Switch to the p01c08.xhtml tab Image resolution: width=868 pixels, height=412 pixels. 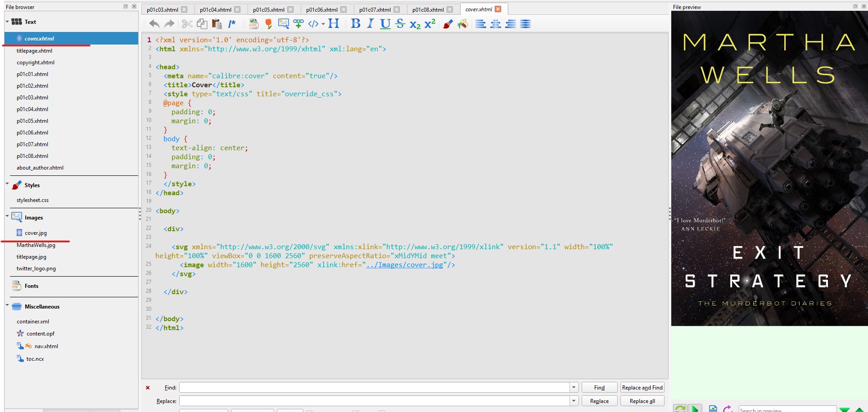click(x=428, y=9)
